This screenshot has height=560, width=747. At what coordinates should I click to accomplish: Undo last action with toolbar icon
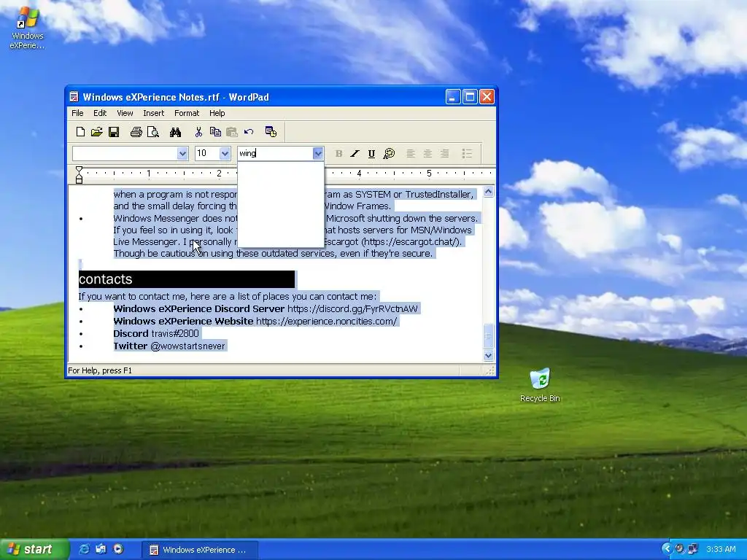tap(249, 132)
